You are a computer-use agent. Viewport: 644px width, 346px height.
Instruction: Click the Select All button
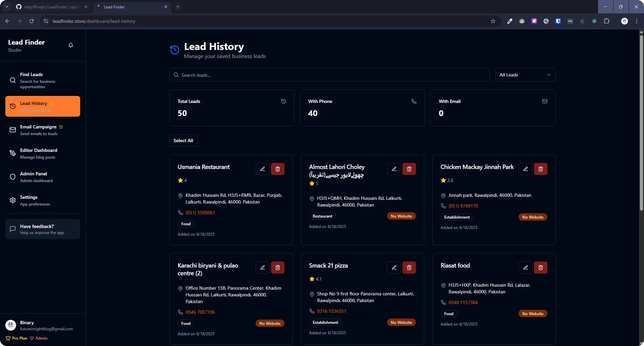tap(183, 140)
